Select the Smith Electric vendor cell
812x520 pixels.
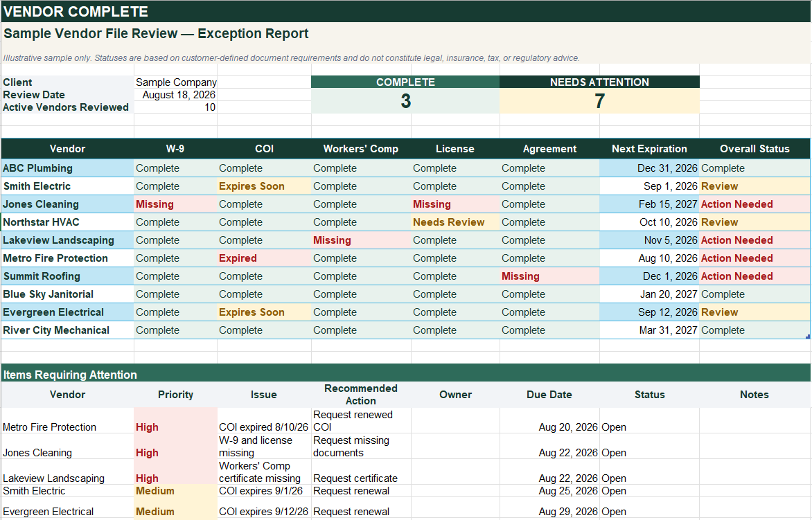(x=67, y=186)
